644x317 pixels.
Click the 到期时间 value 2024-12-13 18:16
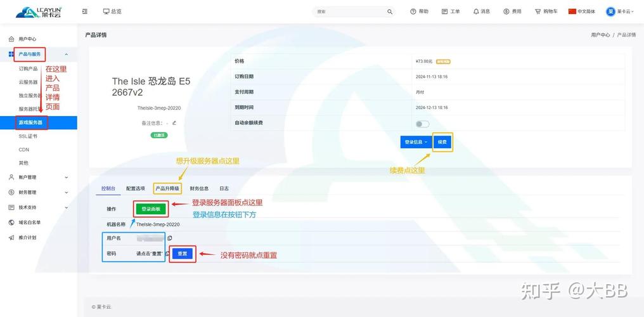pyautogui.click(x=432, y=108)
